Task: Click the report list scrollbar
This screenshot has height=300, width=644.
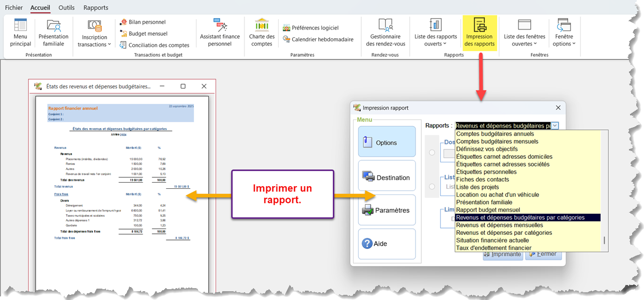Action: click(604, 241)
